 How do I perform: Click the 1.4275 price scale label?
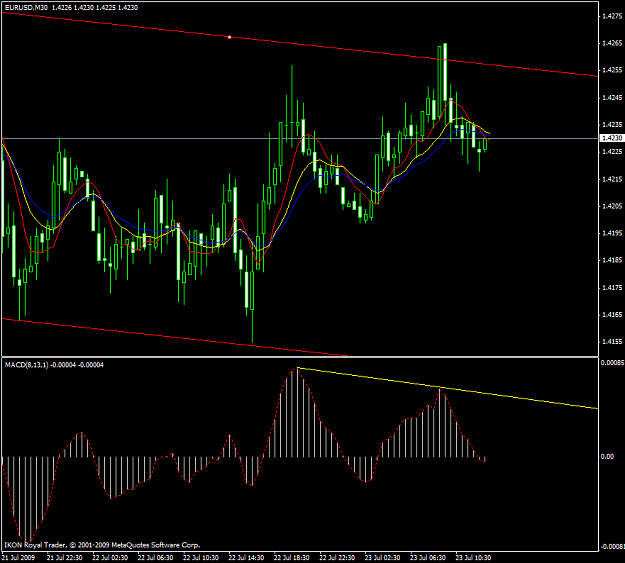[612, 16]
